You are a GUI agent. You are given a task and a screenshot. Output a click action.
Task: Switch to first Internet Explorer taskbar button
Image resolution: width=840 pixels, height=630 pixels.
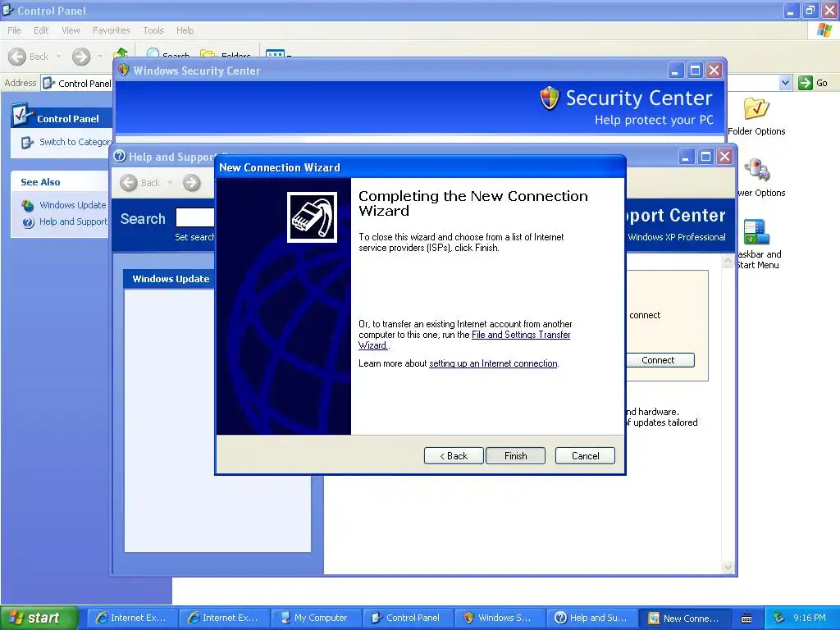131,618
